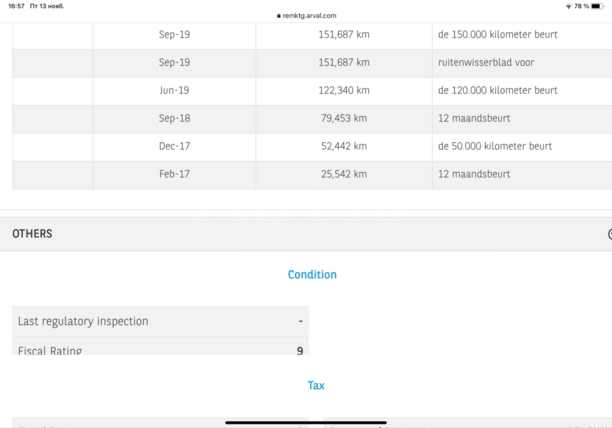Tap the Feb-17 date cell
This screenshot has height=428, width=612.
click(174, 174)
